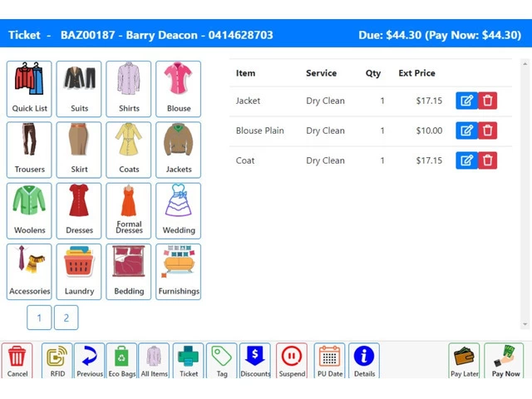Suspend the current ticket
Viewport: 532px width, 399px height.
[291, 362]
